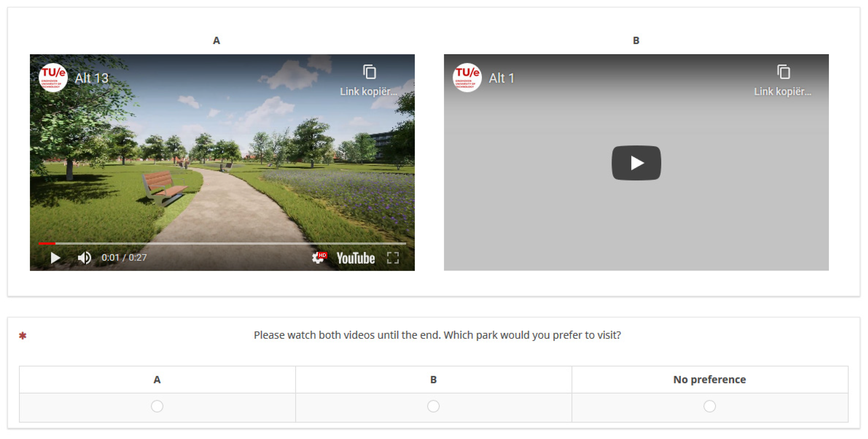Image resolution: width=868 pixels, height=439 pixels.
Task: Click the 0:01 / 0:27 time display
Action: click(124, 258)
